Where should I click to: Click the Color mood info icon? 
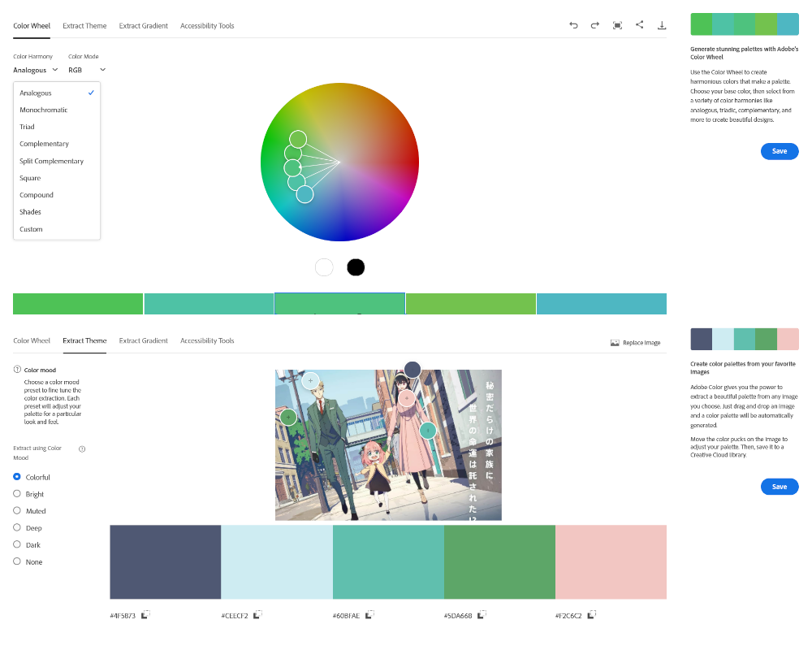17,370
